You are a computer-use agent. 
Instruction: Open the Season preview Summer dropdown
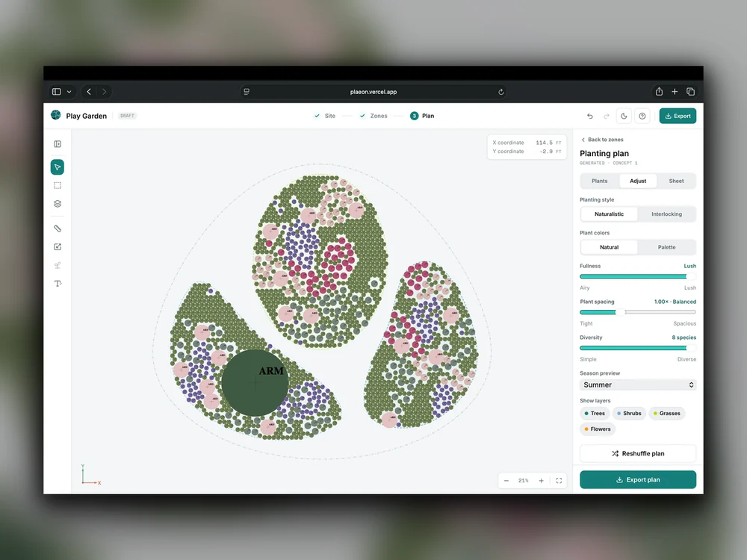point(638,385)
